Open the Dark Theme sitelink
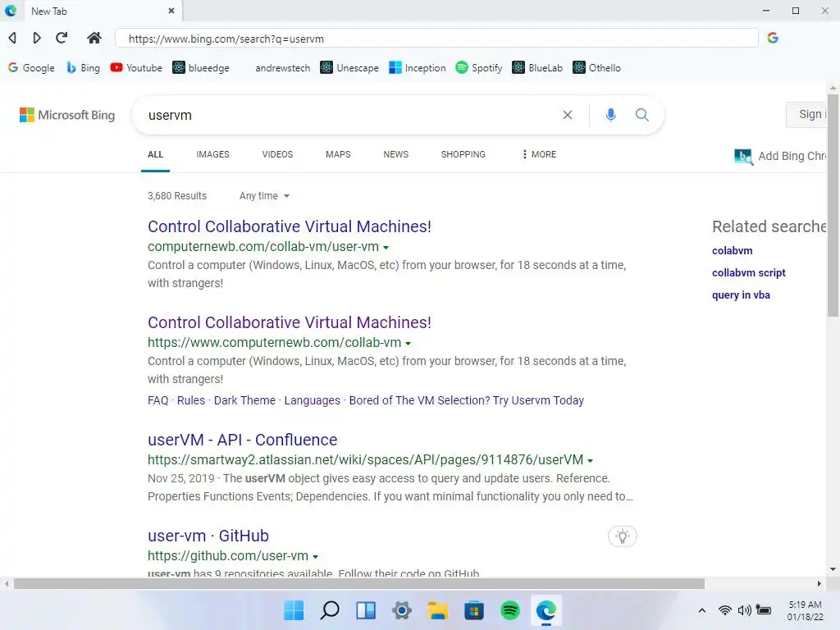Image resolution: width=840 pixels, height=630 pixels. [244, 400]
